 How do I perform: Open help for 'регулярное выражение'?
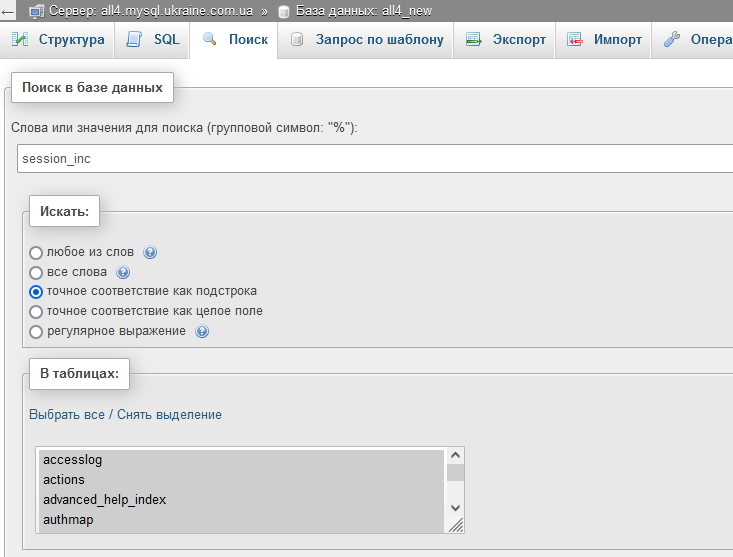tap(202, 331)
